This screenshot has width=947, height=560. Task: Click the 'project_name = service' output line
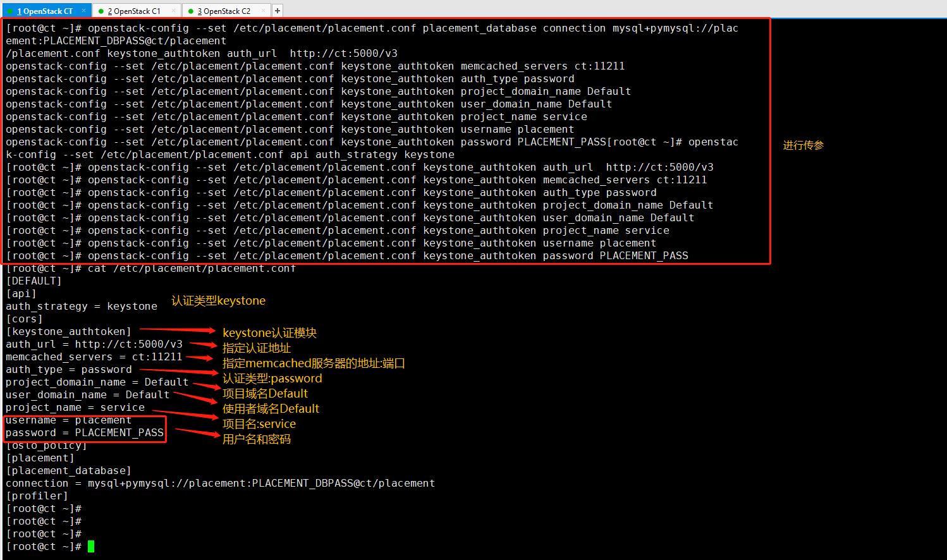(x=75, y=408)
